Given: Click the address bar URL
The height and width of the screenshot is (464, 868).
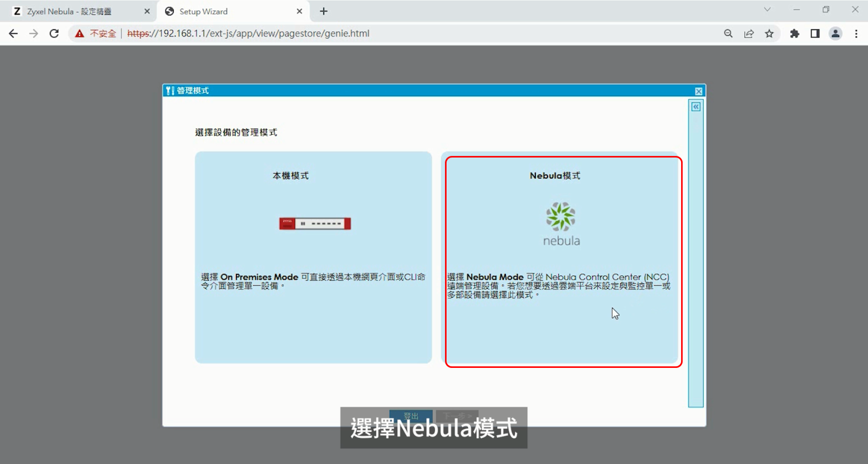Looking at the screenshot, I should (x=248, y=33).
